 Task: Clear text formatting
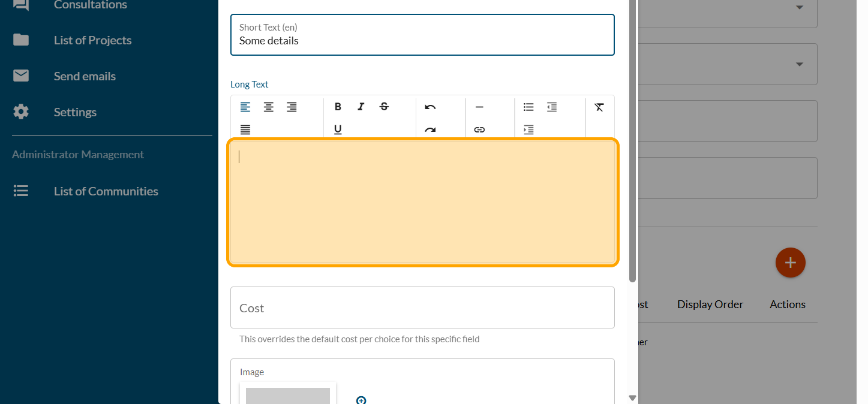click(x=599, y=107)
